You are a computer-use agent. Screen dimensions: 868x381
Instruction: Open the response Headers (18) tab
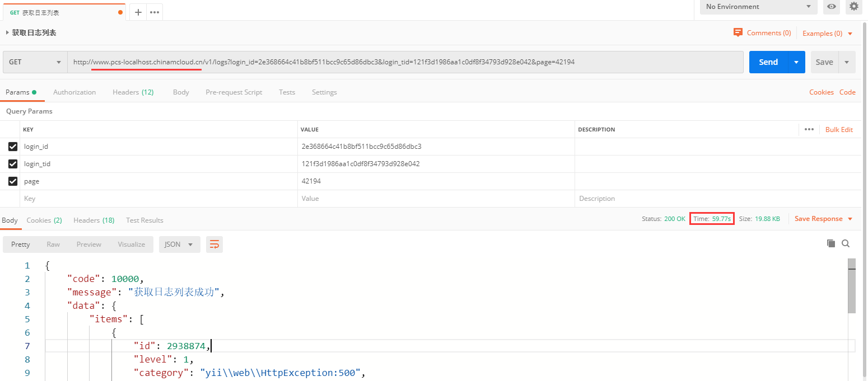[94, 220]
